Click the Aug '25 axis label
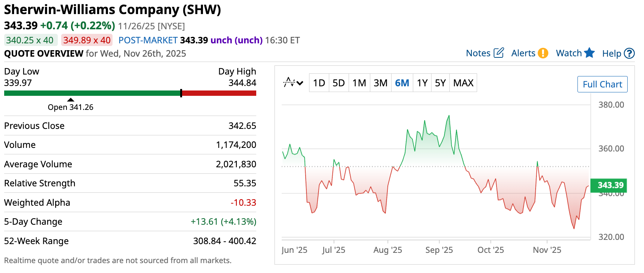Viewport: 644px width, 273px height. tap(388, 250)
